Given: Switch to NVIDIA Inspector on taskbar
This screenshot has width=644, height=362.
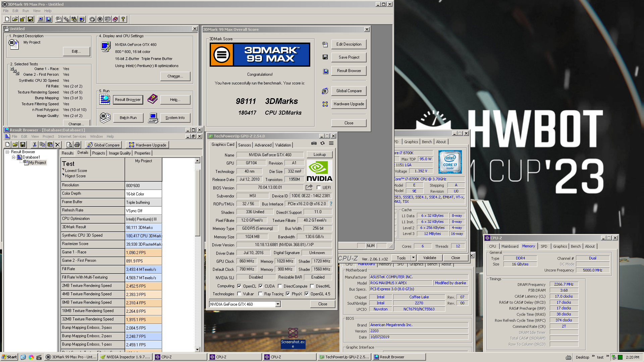Looking at the screenshot, I should coord(126,357).
